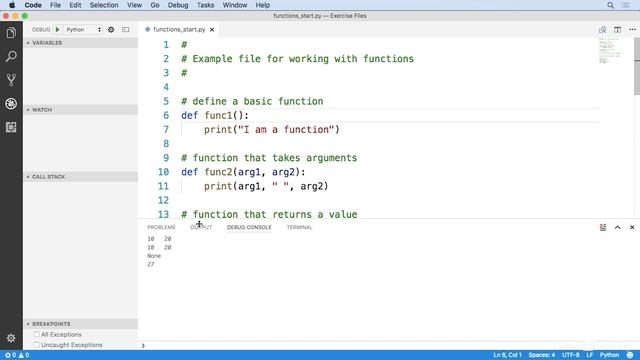
Task: Change file encoding UTF-8
Action: (x=571, y=355)
